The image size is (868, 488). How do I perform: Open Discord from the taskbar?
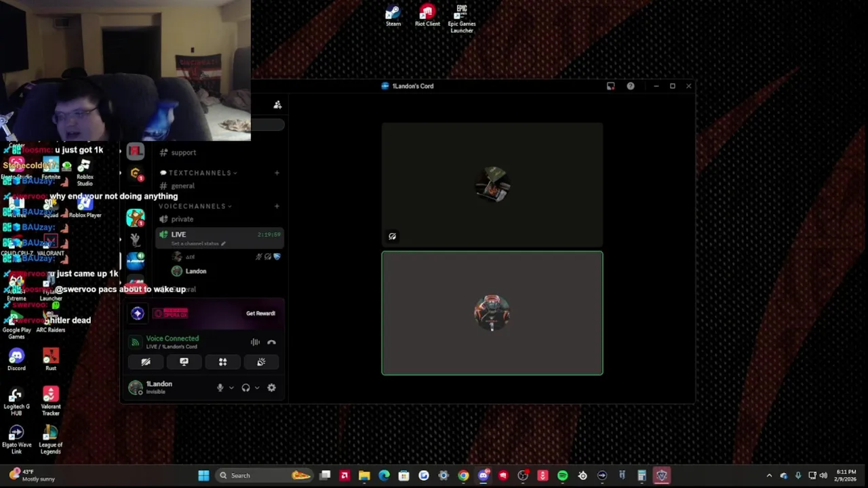[483, 476]
